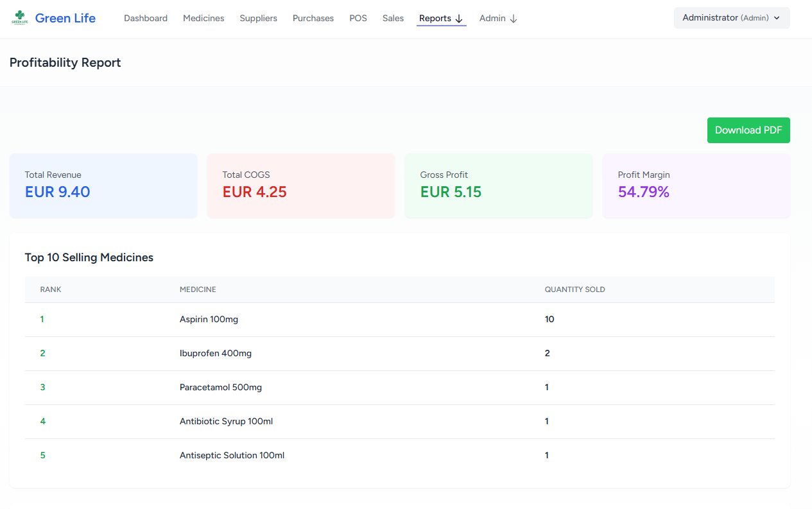Click the chevron in the Administrator menu

click(777, 18)
